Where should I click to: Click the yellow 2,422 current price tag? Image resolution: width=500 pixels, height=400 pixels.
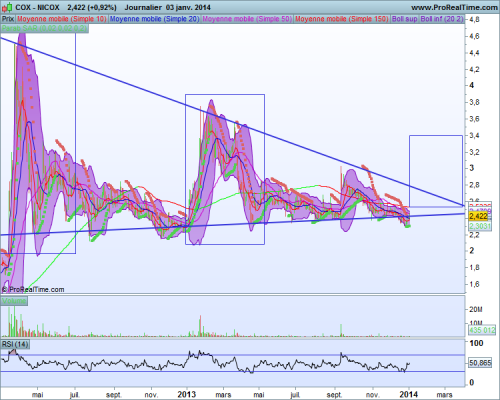tap(479, 216)
